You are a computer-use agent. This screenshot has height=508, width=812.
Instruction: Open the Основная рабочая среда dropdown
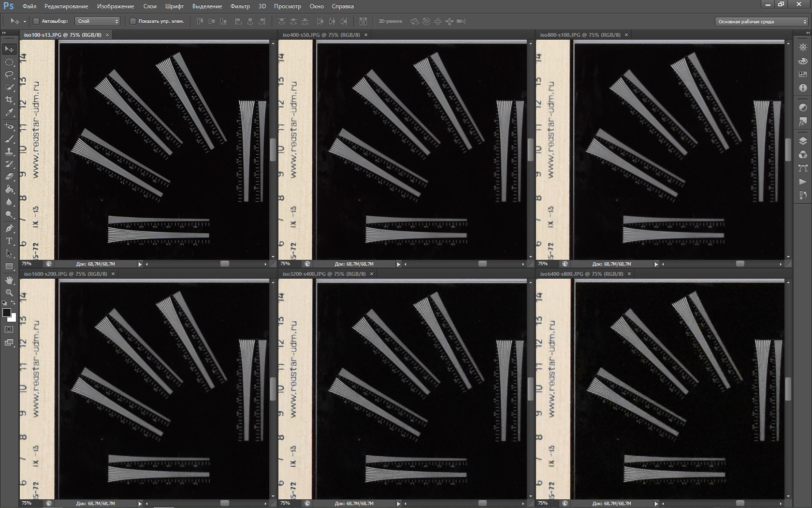[x=761, y=21]
